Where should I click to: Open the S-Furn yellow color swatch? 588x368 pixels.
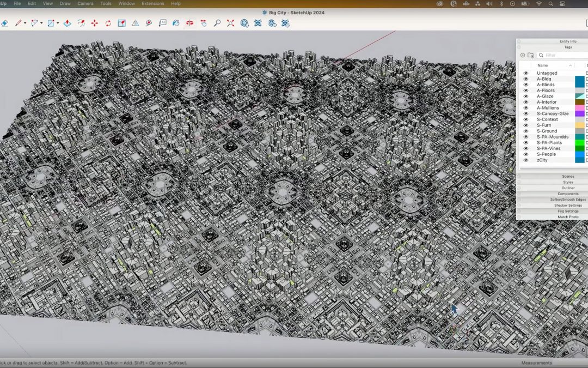580,125
